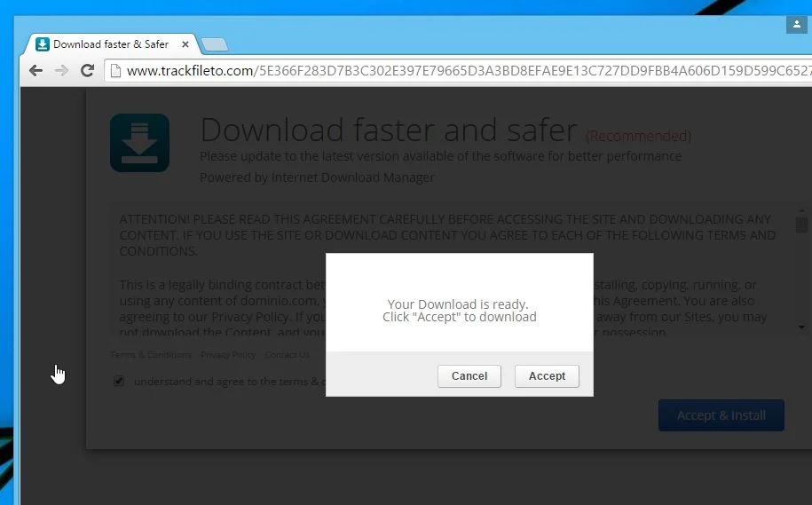Open a new tab button
The height and width of the screenshot is (505, 812).
click(x=215, y=45)
